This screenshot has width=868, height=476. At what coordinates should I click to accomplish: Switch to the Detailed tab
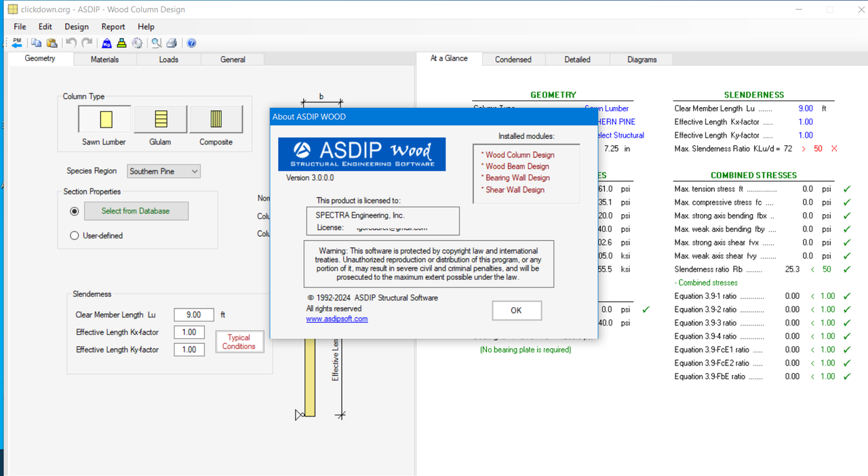pos(577,60)
